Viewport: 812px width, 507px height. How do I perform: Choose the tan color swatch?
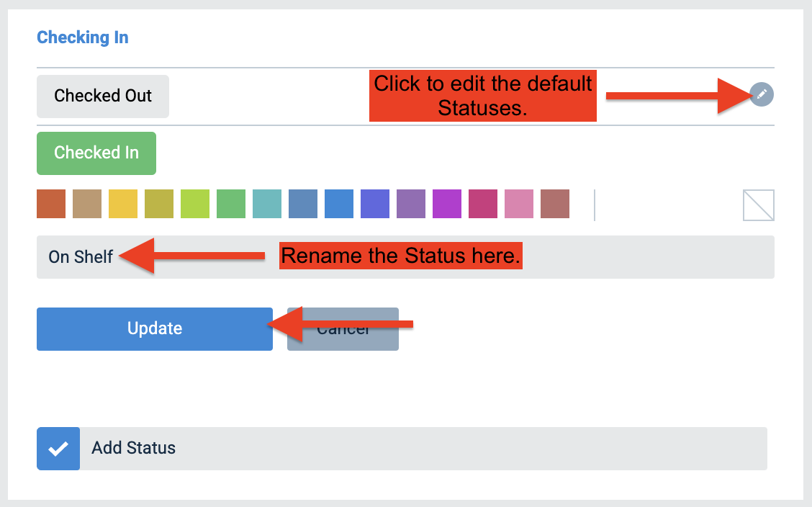point(87,204)
